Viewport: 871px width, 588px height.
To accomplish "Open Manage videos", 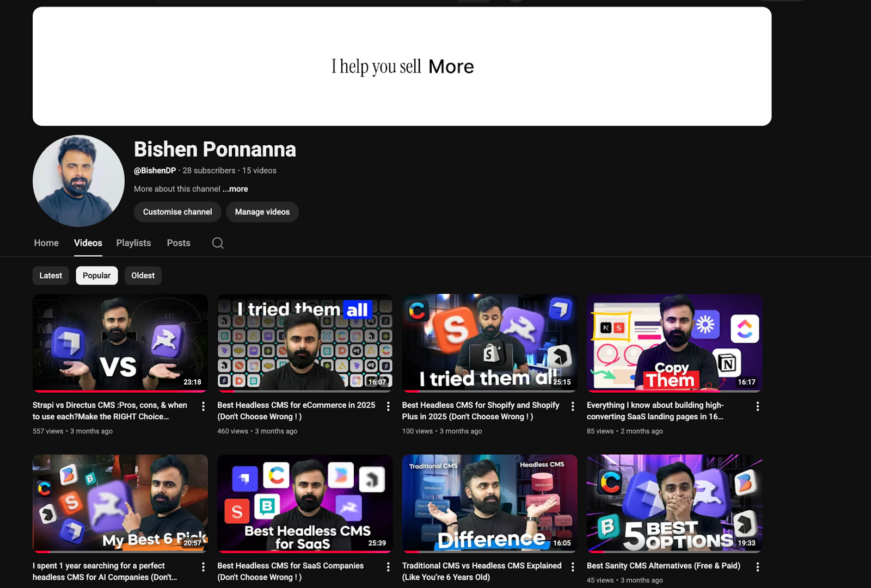I will 262,212.
